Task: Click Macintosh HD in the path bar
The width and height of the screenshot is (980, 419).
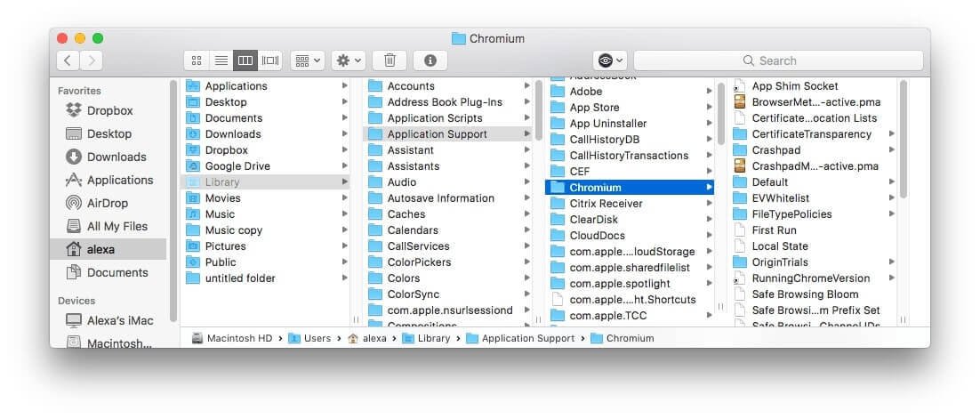Action: click(x=232, y=338)
